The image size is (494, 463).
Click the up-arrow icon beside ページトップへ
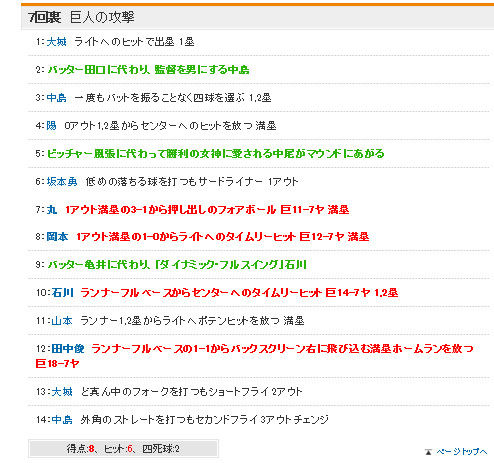click(429, 452)
